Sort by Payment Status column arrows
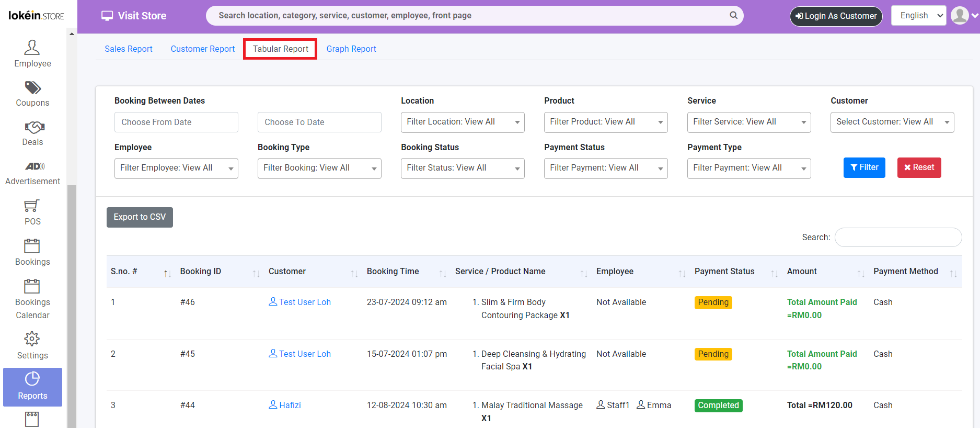Image resolution: width=980 pixels, height=428 pixels. point(775,274)
